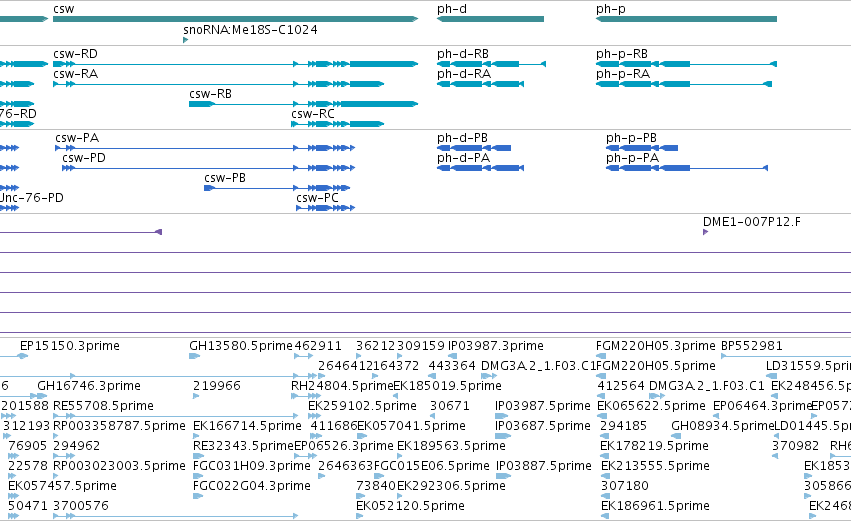Click EST IP03987.5prime

543,406
